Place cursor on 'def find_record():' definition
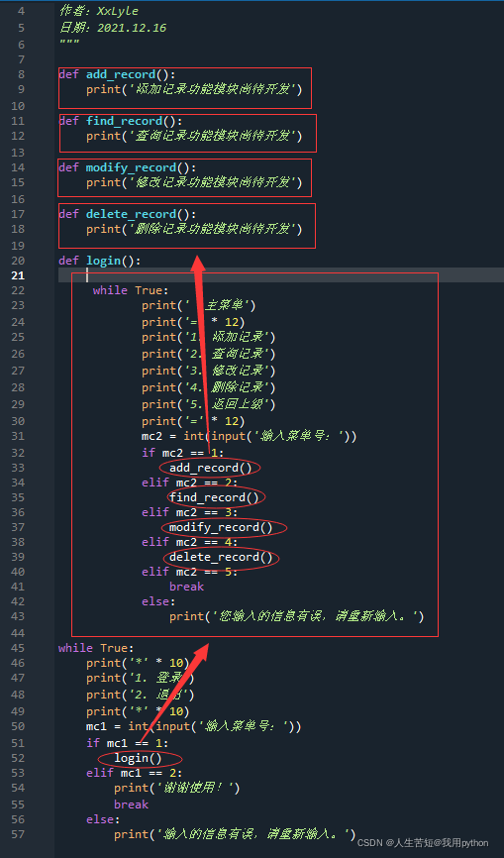 (120, 121)
